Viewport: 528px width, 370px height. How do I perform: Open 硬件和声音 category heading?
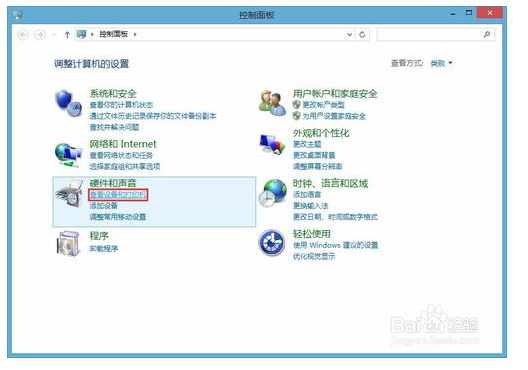pyautogui.click(x=113, y=183)
